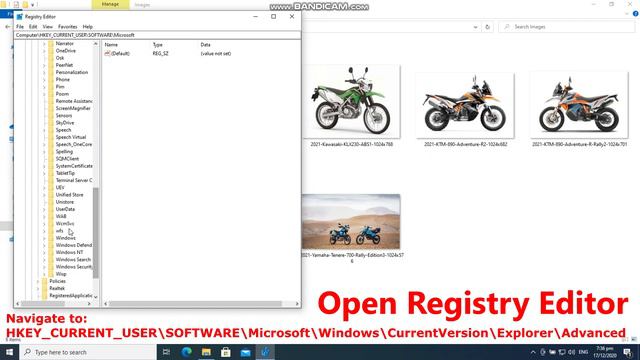Open the Windows Start menu

tap(9, 352)
